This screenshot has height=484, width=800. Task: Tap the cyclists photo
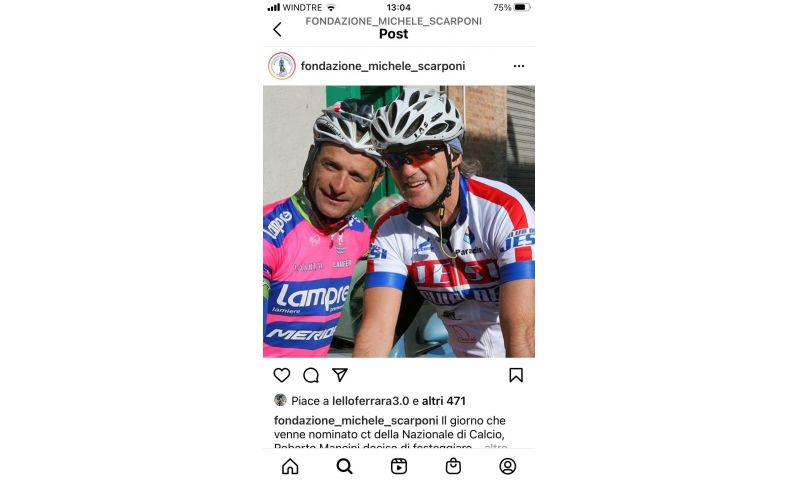click(x=399, y=221)
